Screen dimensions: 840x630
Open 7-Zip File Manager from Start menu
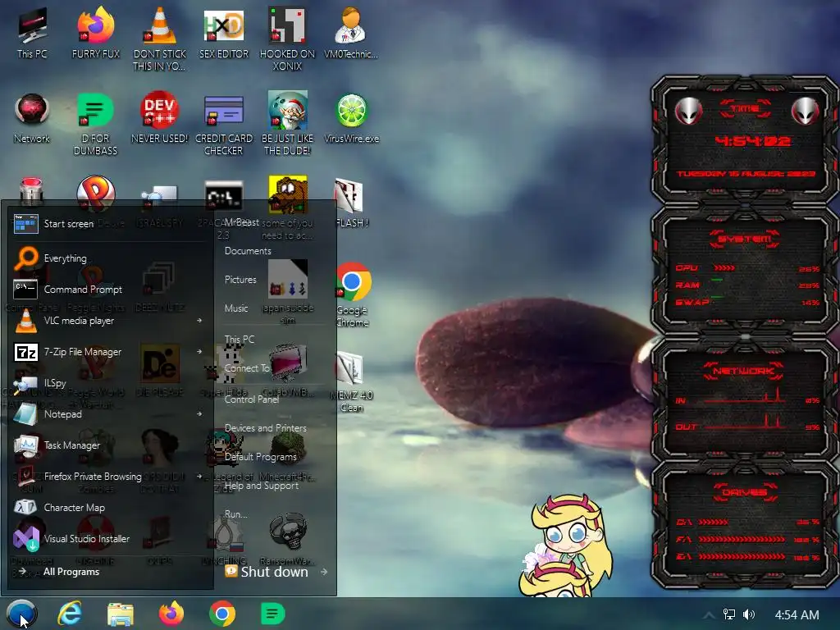[107, 352]
